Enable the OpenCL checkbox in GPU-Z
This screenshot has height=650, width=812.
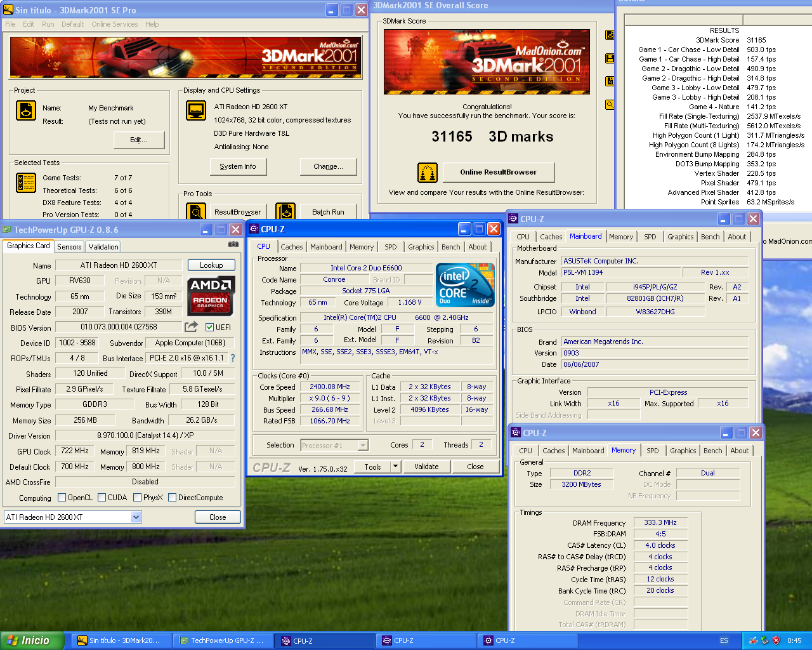coord(62,498)
